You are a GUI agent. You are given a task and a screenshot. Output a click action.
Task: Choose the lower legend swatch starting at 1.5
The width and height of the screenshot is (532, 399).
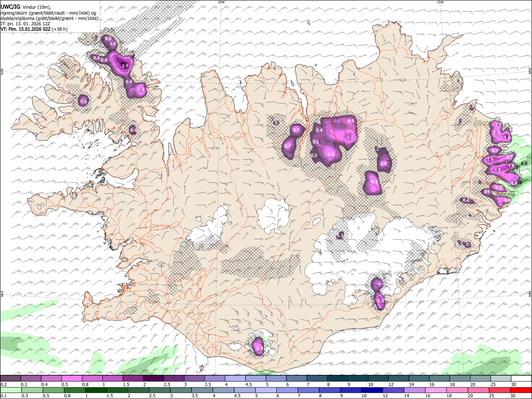coord(116,390)
